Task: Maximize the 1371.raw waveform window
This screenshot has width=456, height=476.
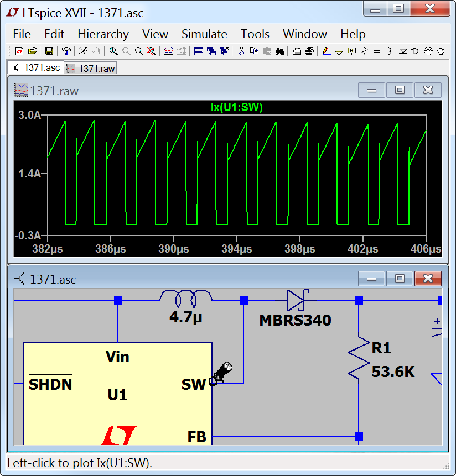Action: pos(400,91)
